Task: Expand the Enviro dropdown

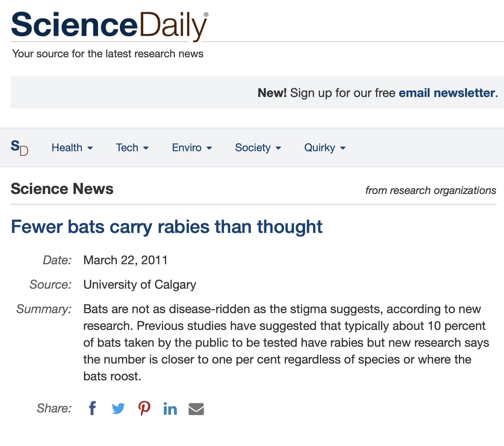Action: [x=192, y=148]
